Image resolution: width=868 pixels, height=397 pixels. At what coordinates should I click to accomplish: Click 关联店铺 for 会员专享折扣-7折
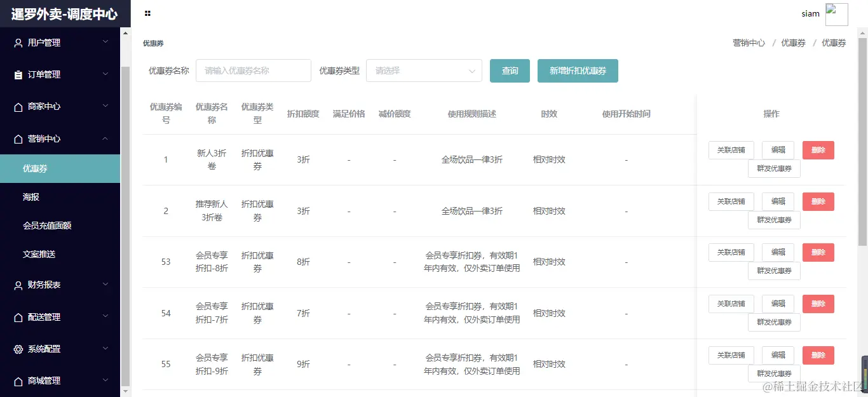click(731, 304)
